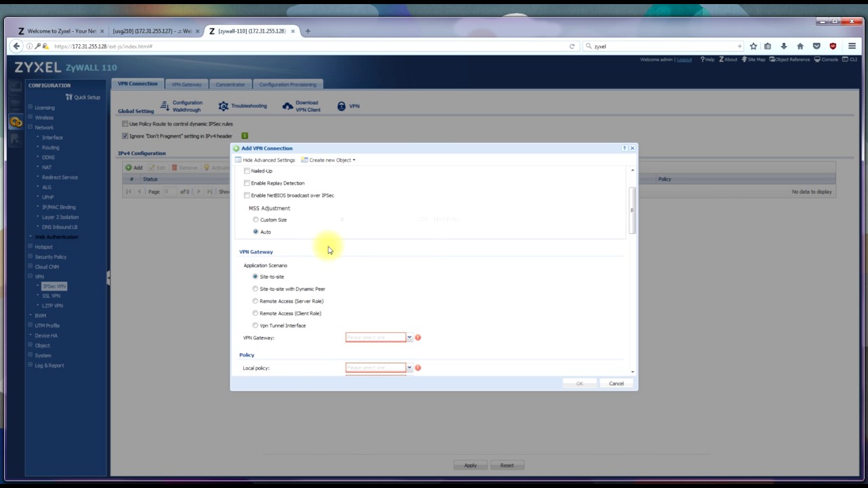The width and height of the screenshot is (868, 488).
Task: Click the Pocket icon in Firefox toolbar
Action: coord(816,46)
